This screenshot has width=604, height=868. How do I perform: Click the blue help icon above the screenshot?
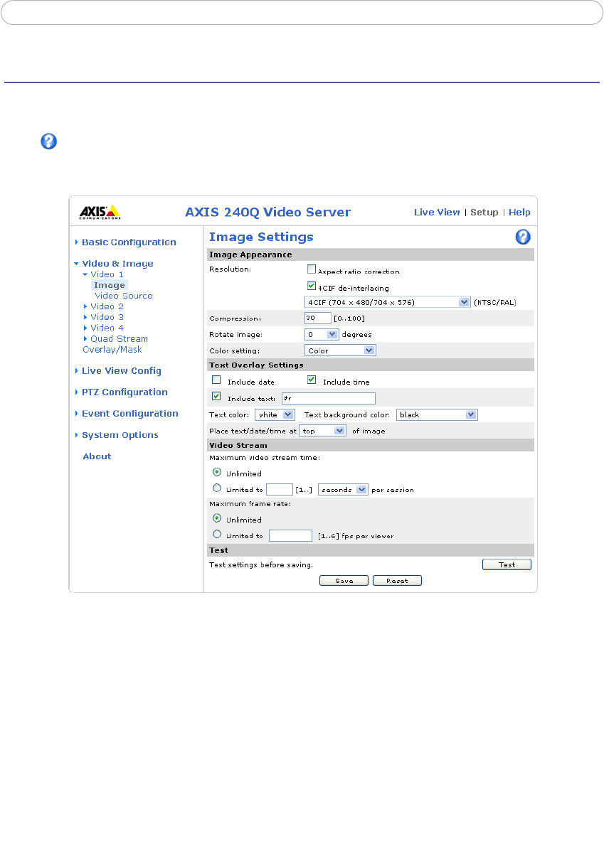click(48, 141)
